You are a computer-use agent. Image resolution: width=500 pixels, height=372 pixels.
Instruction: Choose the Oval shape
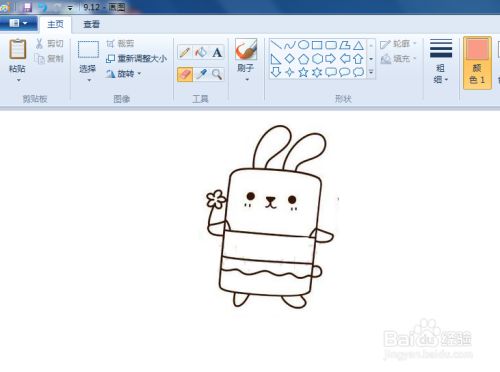pyautogui.click(x=303, y=45)
